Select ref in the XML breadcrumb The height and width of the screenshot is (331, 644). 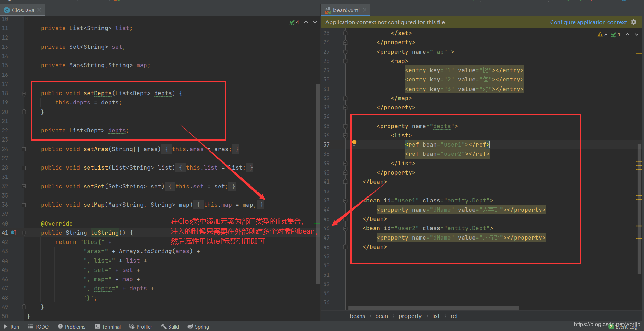click(454, 316)
